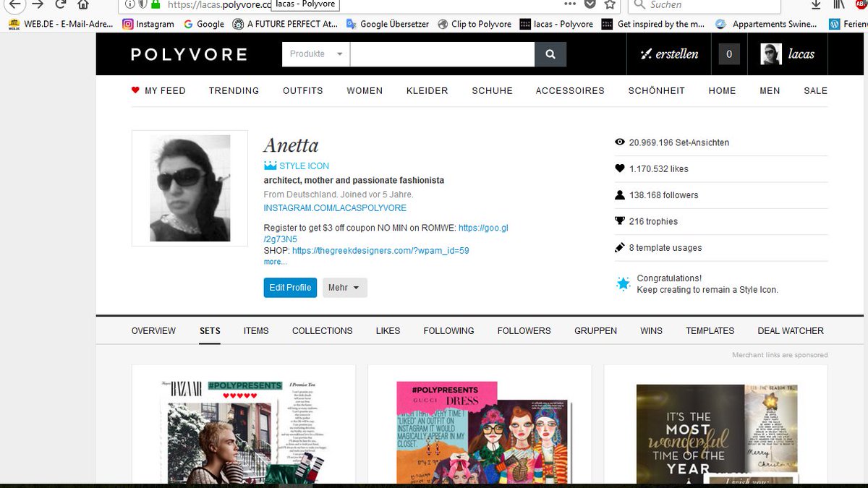The image size is (868, 488).
Task: Open the OUTFITS menu item
Action: click(x=303, y=90)
